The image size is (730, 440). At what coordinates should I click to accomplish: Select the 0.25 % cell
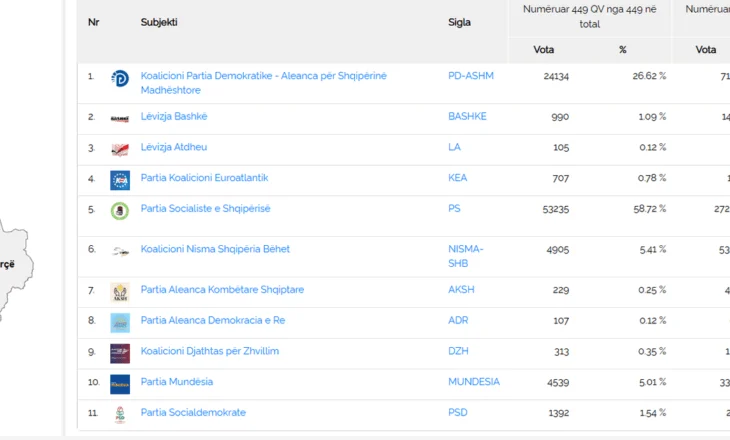tap(652, 290)
